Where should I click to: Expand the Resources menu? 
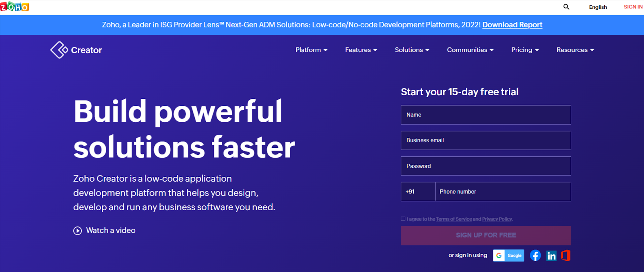[x=575, y=50]
